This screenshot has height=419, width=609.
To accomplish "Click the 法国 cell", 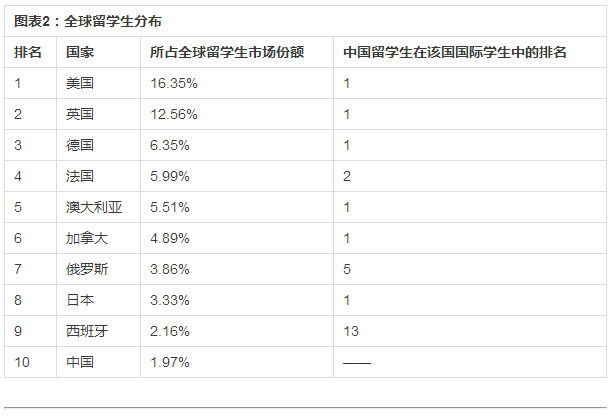I will [80, 176].
